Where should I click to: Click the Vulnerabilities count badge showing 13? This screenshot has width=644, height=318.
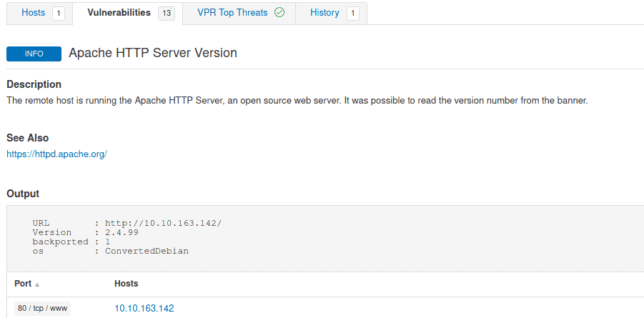(167, 14)
